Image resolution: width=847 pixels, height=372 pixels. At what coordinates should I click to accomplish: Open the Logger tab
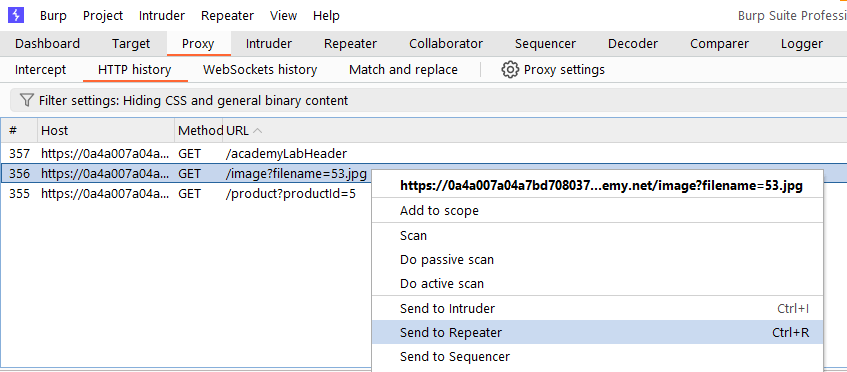[x=802, y=44]
